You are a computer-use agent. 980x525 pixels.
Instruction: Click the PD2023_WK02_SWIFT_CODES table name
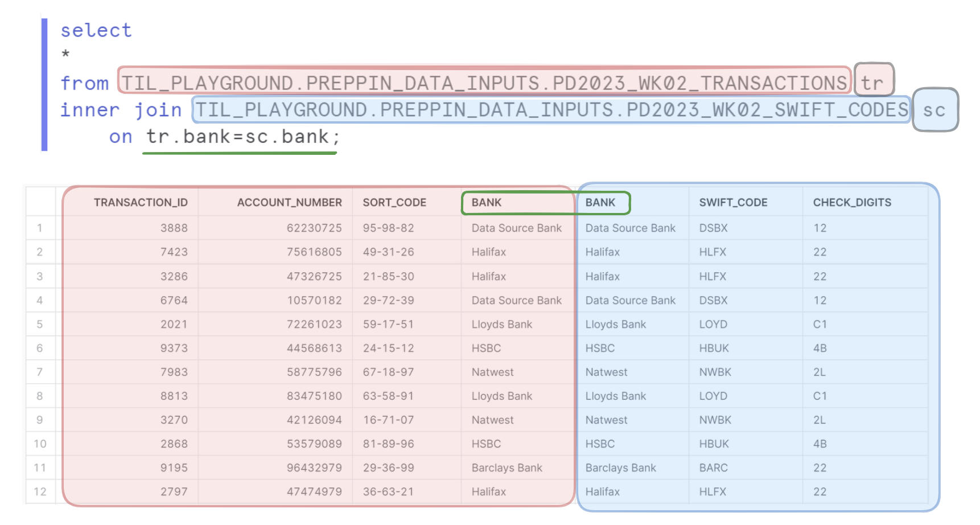coord(768,110)
